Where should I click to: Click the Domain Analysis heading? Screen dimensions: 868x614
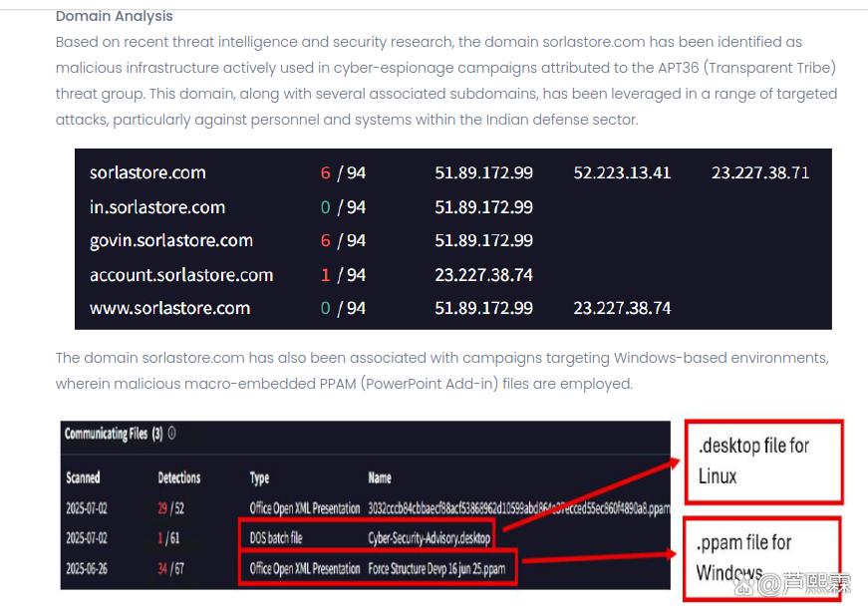tap(114, 16)
